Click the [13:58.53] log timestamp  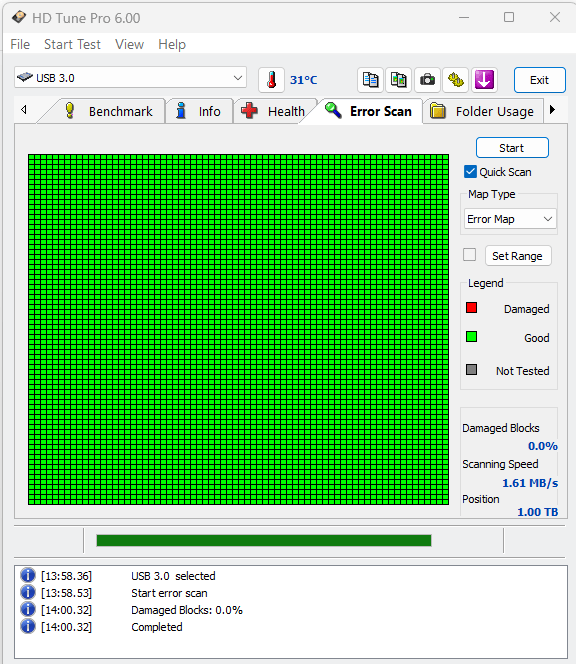(66, 593)
